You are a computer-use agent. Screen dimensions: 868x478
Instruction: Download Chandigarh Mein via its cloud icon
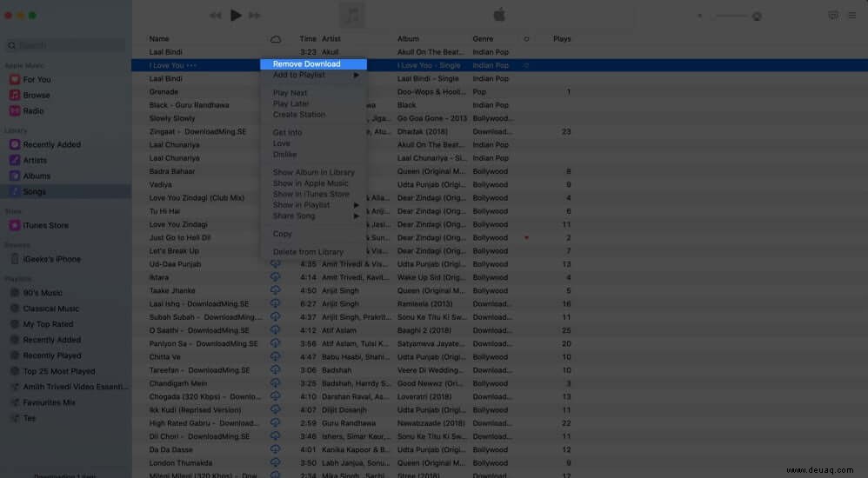pyautogui.click(x=275, y=383)
